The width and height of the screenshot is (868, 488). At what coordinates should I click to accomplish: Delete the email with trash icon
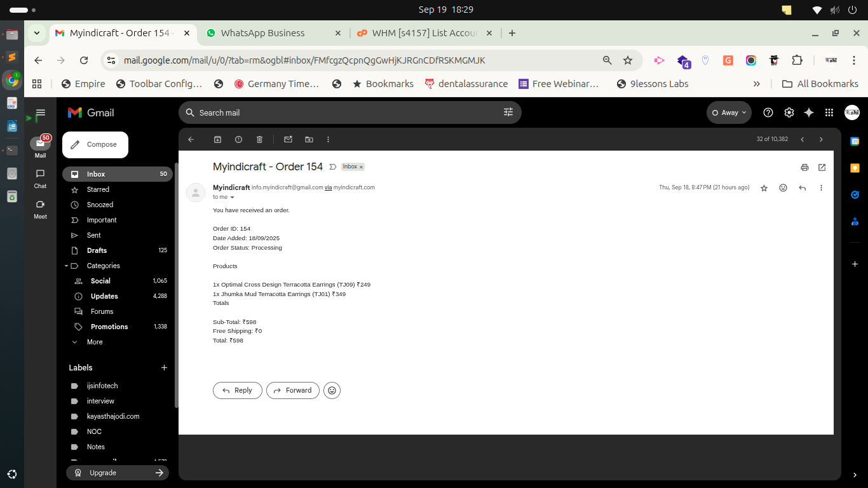pyautogui.click(x=259, y=140)
